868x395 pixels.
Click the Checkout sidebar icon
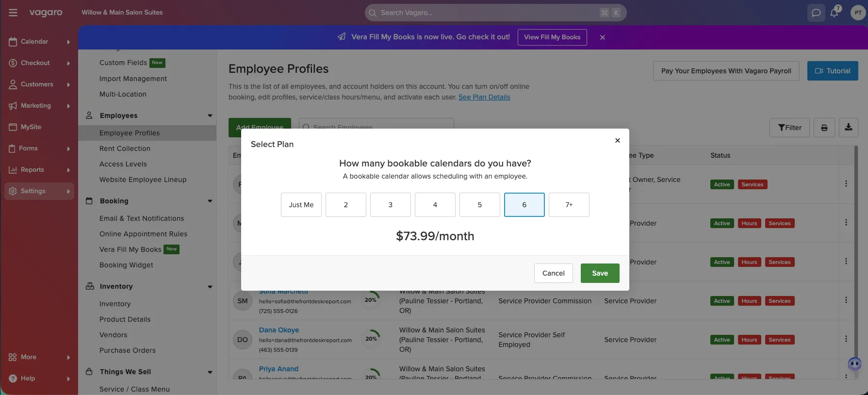pyautogui.click(x=13, y=63)
